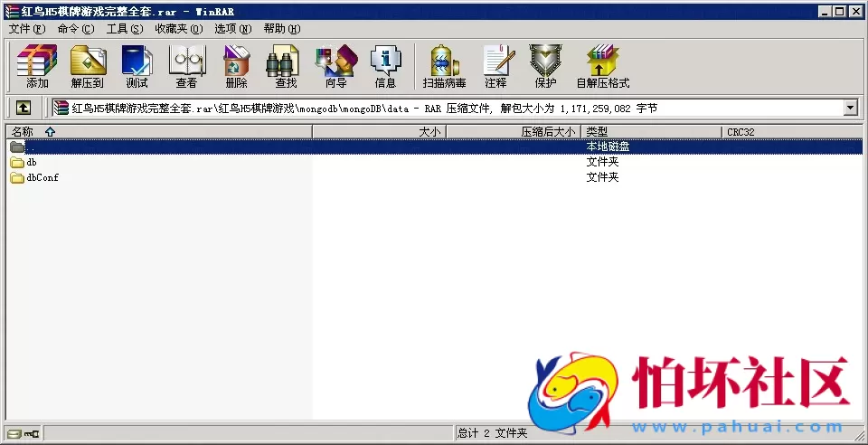Open the 工具 (Tools) menu

pos(125,29)
